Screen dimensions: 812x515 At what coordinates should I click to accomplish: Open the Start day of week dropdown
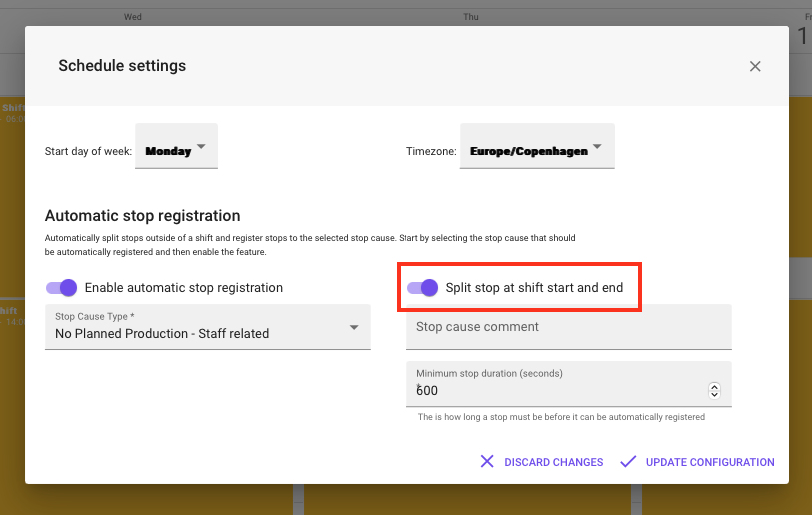click(176, 146)
